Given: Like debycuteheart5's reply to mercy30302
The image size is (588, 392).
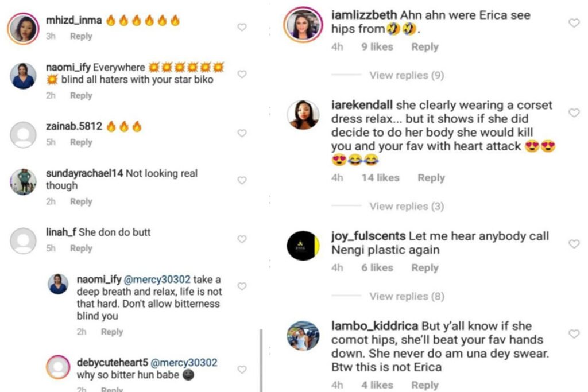Looking at the screenshot, I should (242, 370).
